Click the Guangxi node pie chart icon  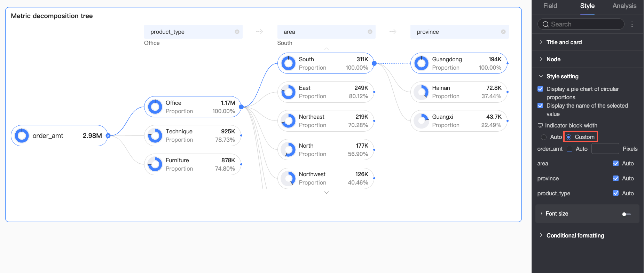[422, 121]
